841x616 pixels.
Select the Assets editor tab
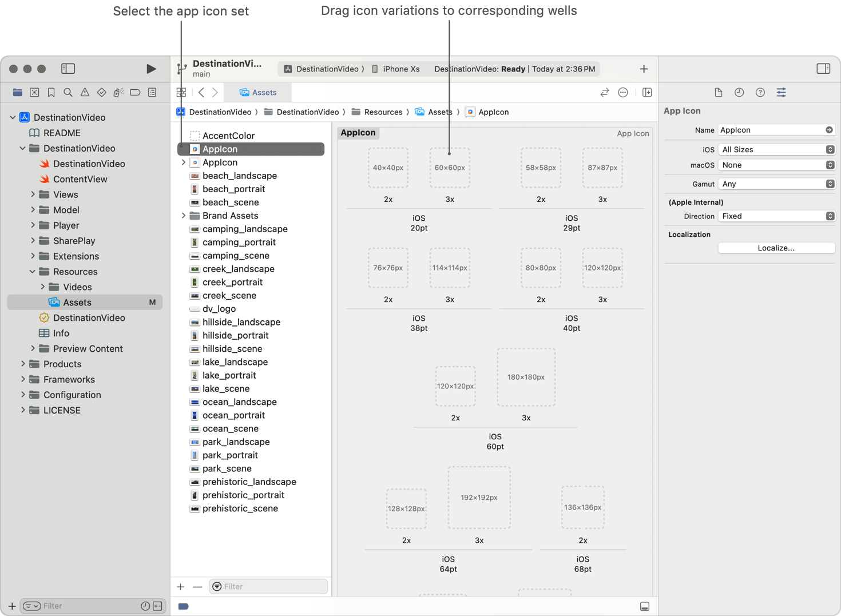(258, 93)
